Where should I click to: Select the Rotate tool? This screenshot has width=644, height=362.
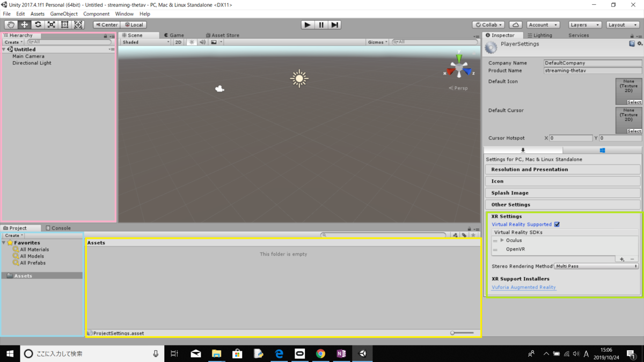point(38,25)
